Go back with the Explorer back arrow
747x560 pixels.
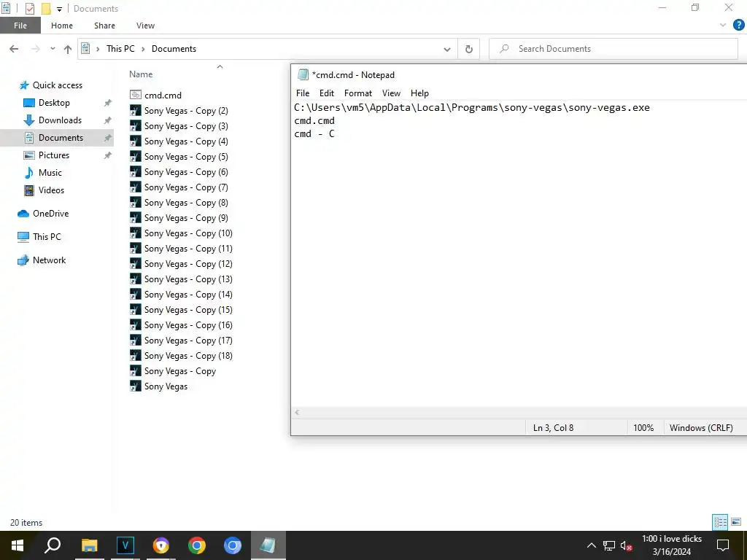14,49
